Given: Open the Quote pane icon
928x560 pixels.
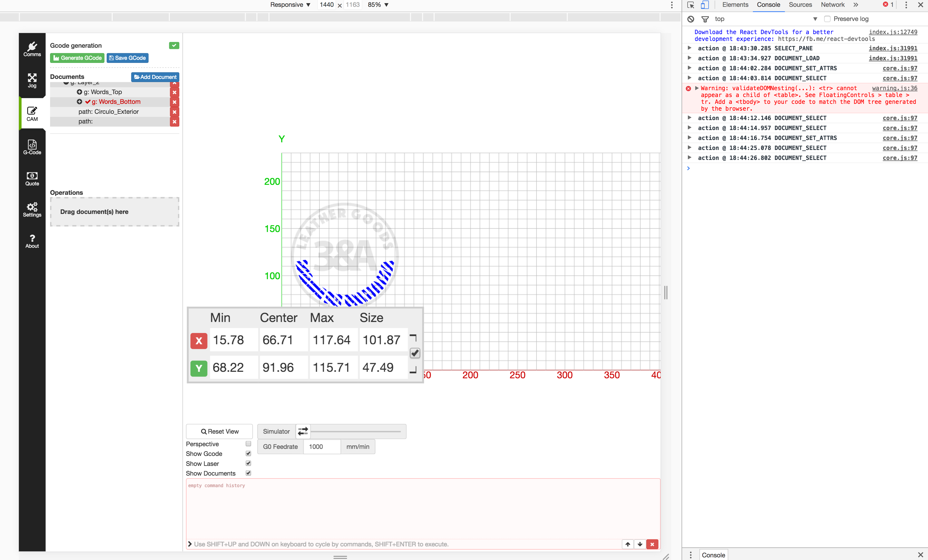Looking at the screenshot, I should click(x=32, y=179).
